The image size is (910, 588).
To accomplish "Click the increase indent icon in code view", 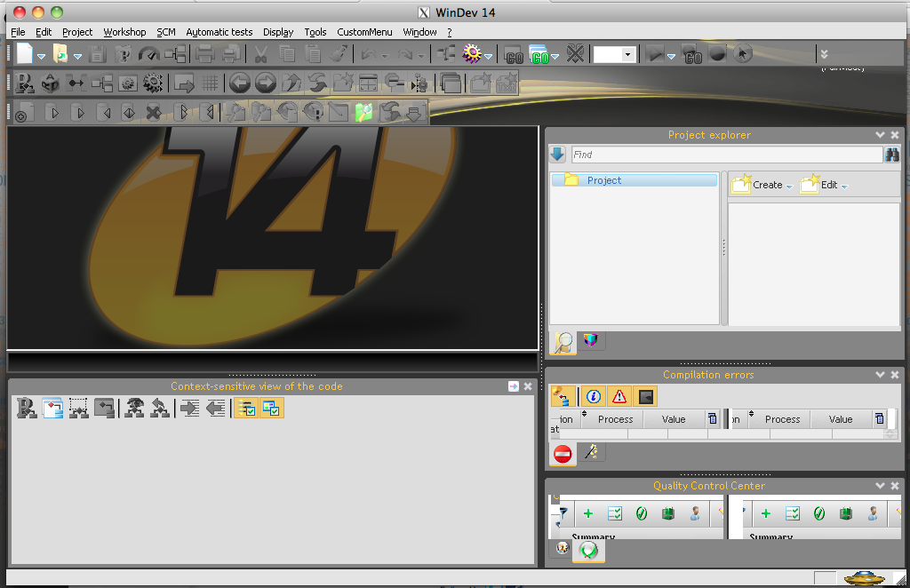I will 189,409.
